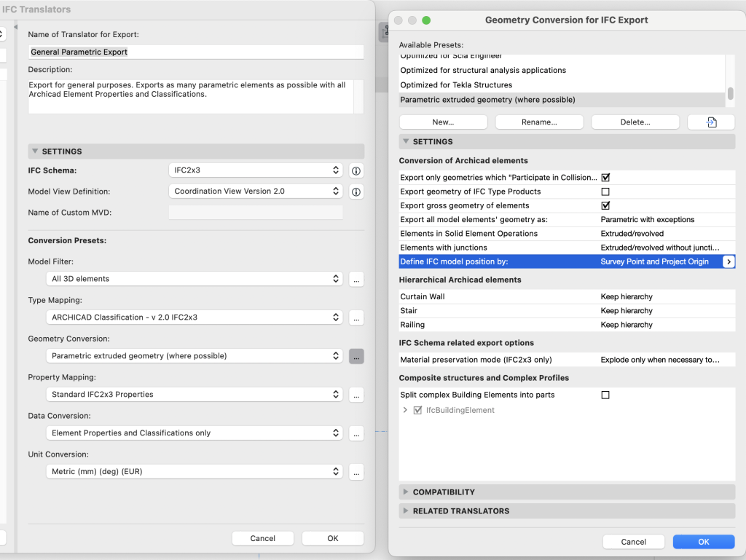Enable Split complex Building Elements into parts

pos(605,395)
